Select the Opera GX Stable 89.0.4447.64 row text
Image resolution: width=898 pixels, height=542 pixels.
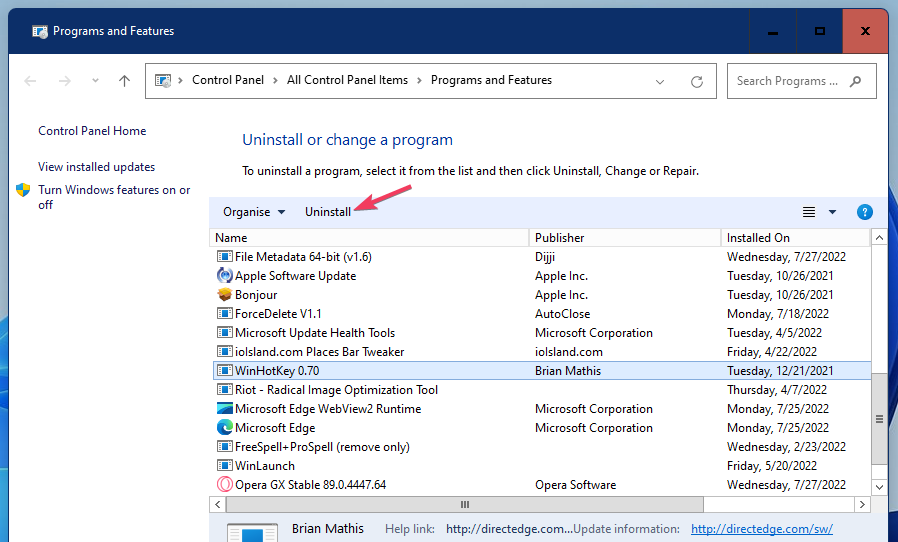[x=310, y=485]
